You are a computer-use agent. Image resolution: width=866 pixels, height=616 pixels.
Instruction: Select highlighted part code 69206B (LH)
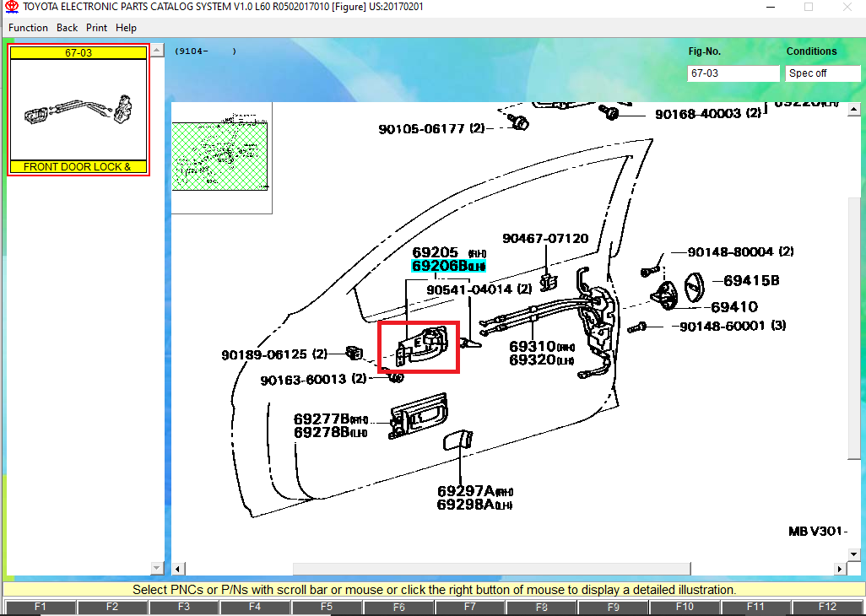tap(448, 266)
